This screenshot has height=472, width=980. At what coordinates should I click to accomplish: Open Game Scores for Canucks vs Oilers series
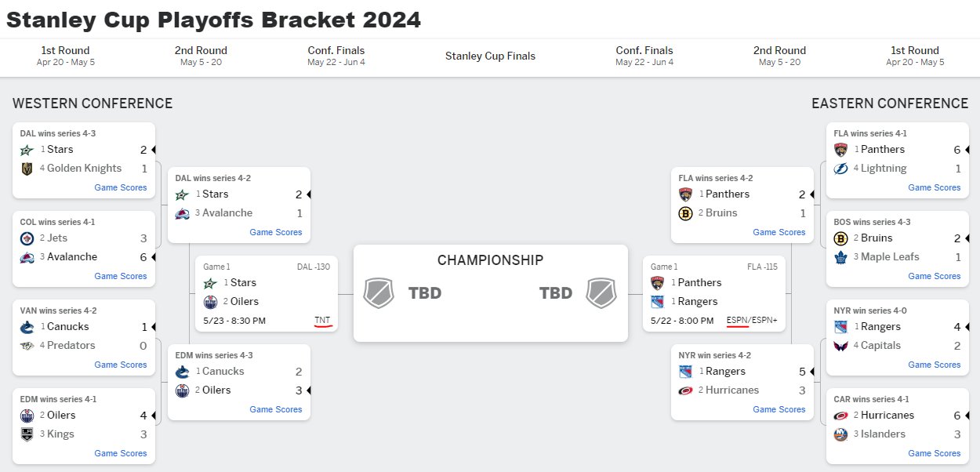(276, 409)
